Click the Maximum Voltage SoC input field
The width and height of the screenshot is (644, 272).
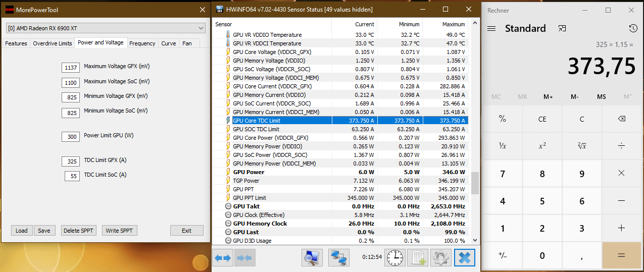[x=71, y=83]
